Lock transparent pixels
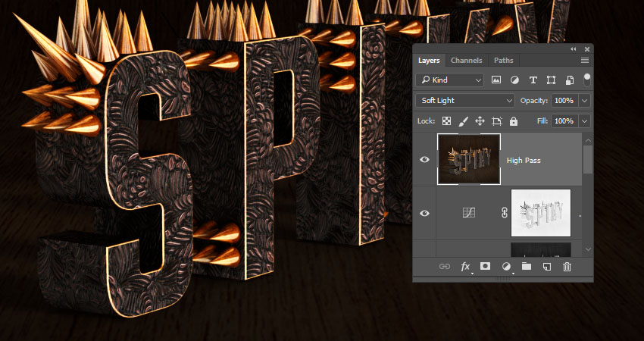The width and height of the screenshot is (644, 341). coord(446,120)
